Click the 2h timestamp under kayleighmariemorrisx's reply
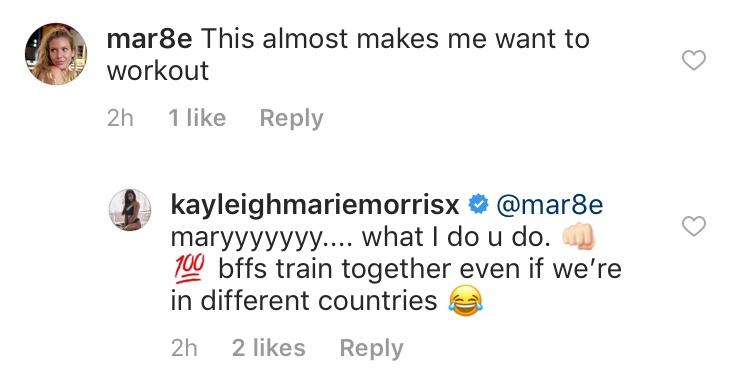The image size is (750, 380). [x=184, y=348]
